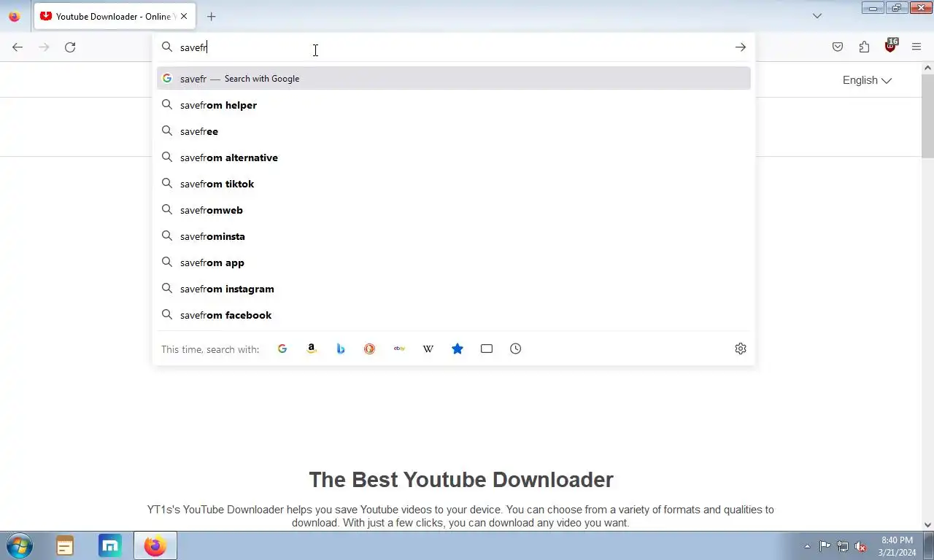The width and height of the screenshot is (934, 560).
Task: Choose the 'savefrominsta' suggestion
Action: (x=454, y=236)
